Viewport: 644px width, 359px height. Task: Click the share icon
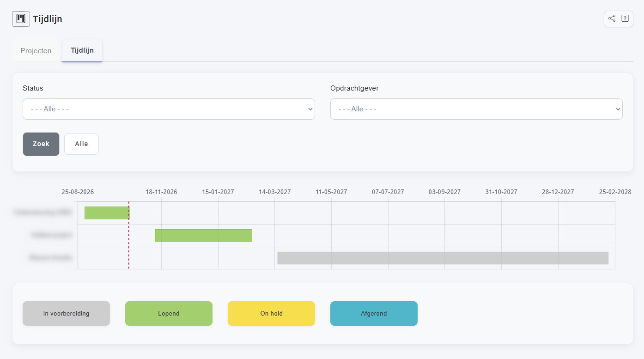[x=612, y=18]
